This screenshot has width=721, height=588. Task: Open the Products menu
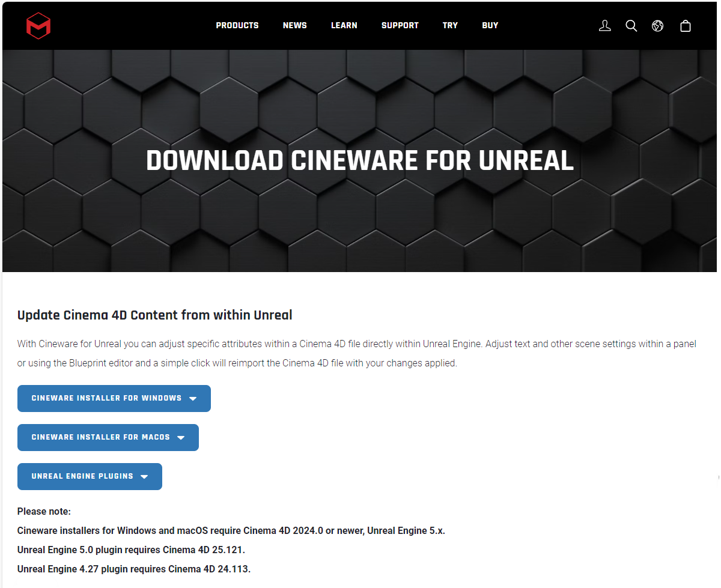(x=237, y=25)
